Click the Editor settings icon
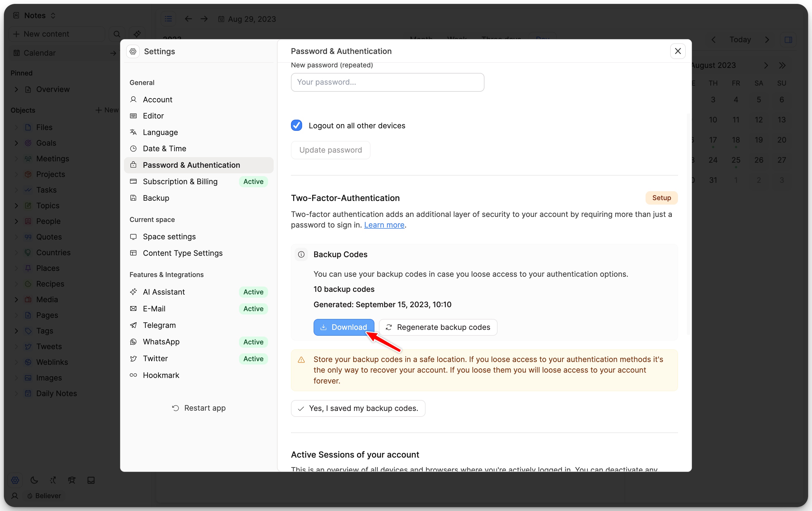The image size is (812, 511). pos(133,116)
